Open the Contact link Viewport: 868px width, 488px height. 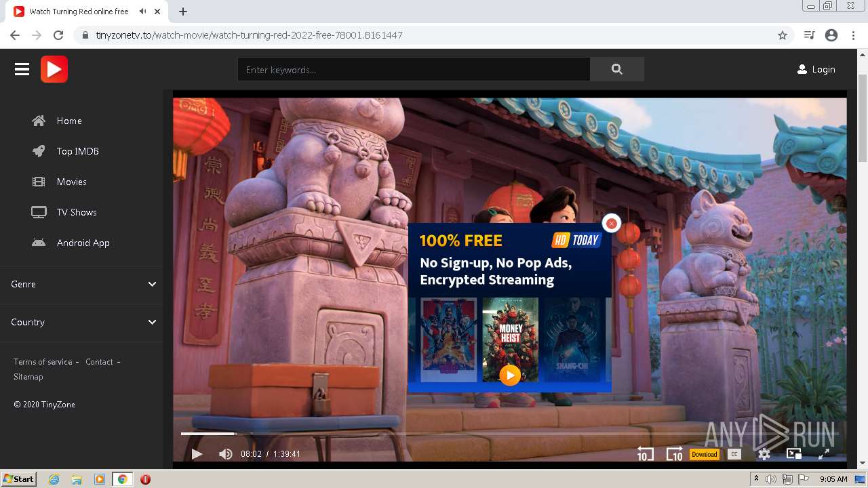pyautogui.click(x=99, y=362)
